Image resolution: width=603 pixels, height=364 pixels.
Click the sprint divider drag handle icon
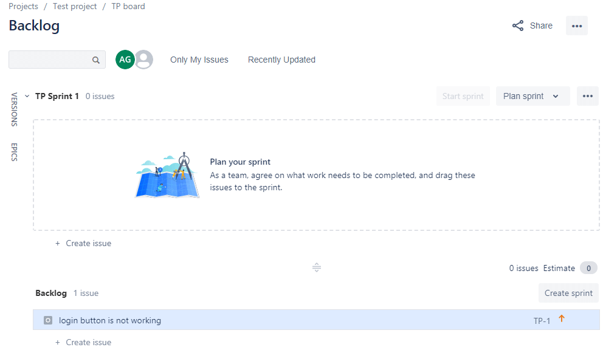[x=317, y=267]
